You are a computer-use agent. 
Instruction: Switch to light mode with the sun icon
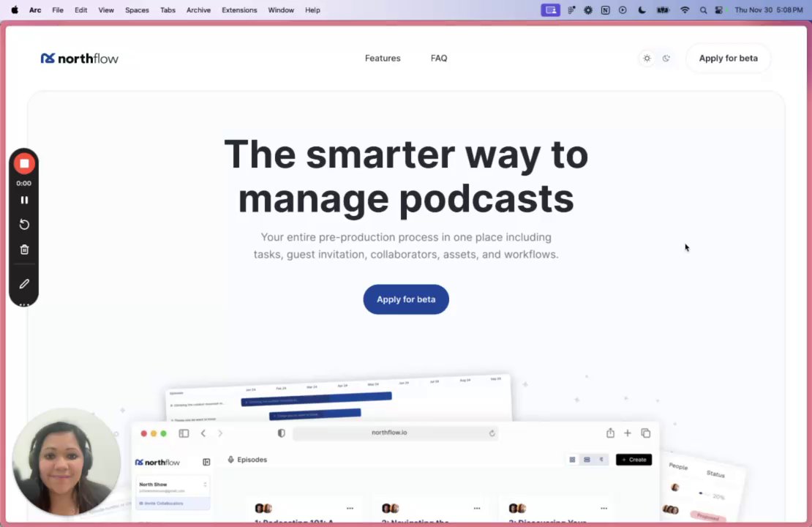point(647,59)
